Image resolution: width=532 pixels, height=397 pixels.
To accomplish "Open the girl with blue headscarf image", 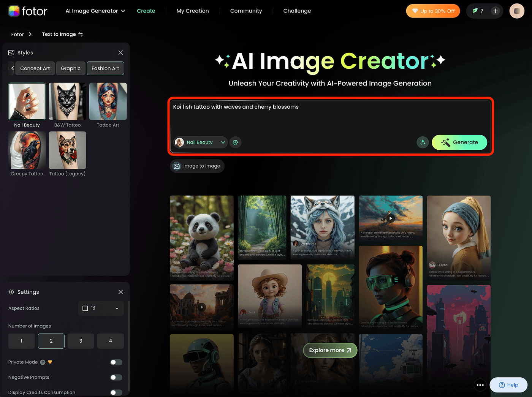I will pos(459,237).
